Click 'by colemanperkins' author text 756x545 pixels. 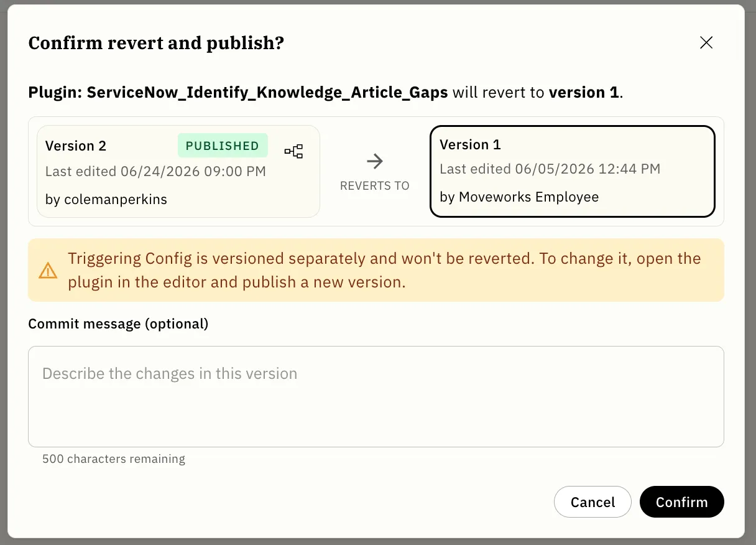pyautogui.click(x=106, y=200)
